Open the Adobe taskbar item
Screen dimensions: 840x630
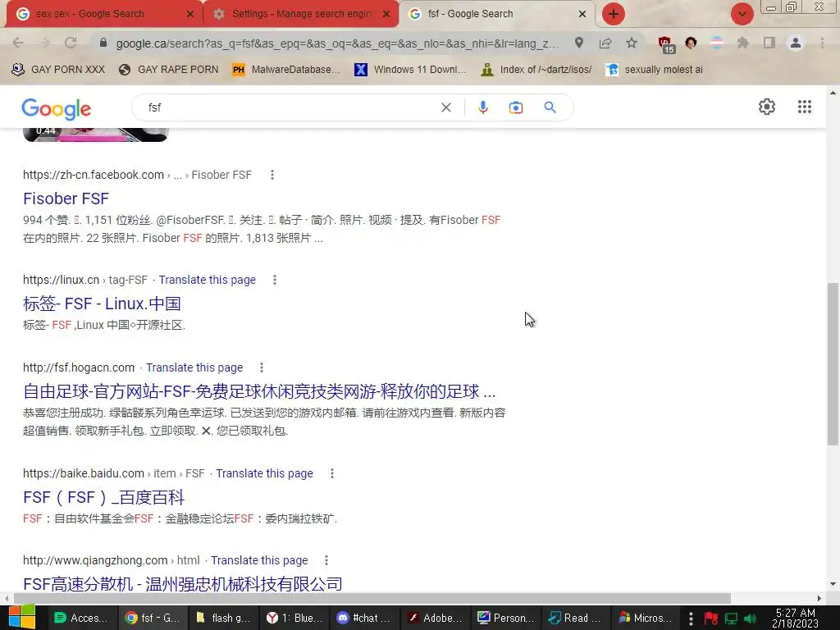(x=434, y=618)
